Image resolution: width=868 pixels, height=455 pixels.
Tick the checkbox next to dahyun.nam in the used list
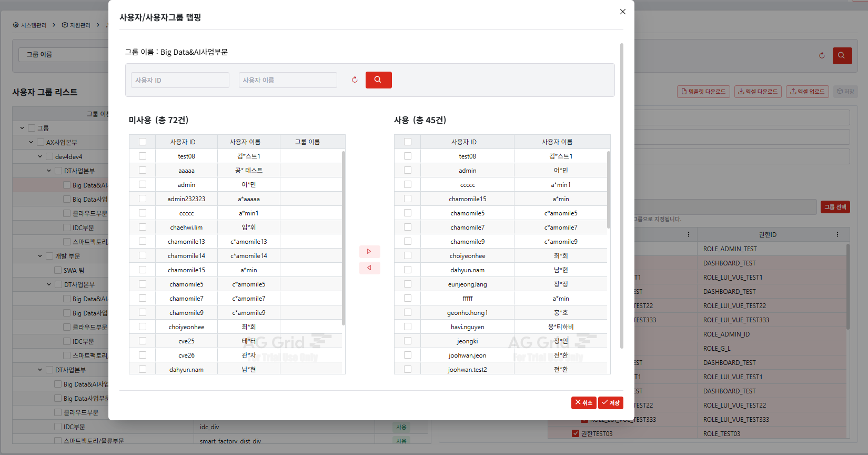(x=408, y=270)
